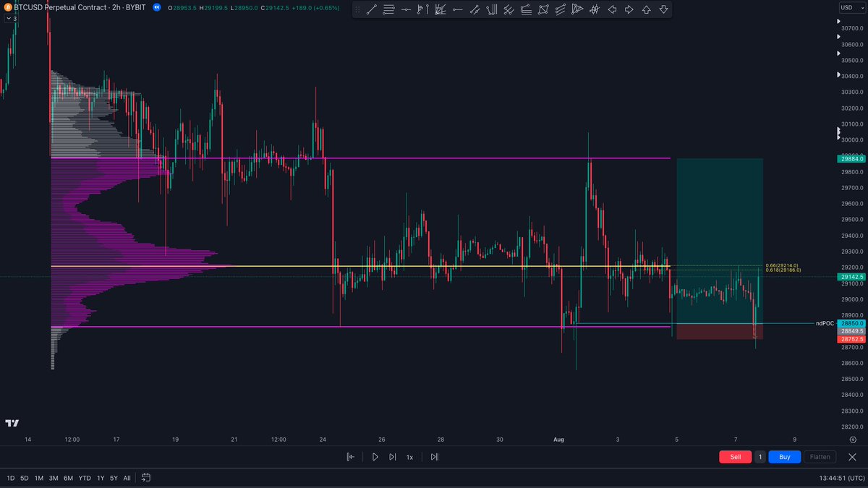The image size is (868, 488).
Task: Select the Gann fan tool
Action: (x=440, y=10)
